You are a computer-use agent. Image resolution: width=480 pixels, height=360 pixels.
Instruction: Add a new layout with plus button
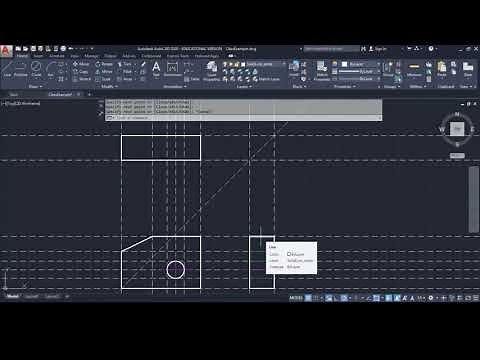(x=67, y=296)
